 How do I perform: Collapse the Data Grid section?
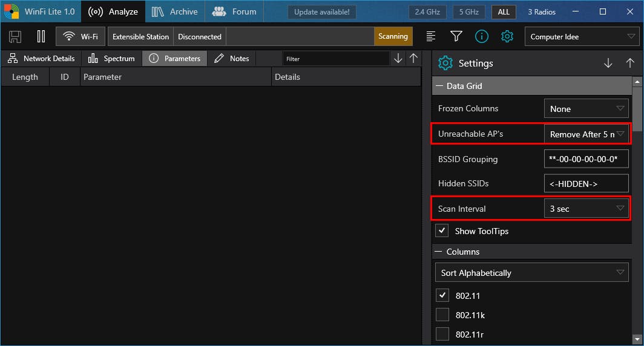click(439, 86)
